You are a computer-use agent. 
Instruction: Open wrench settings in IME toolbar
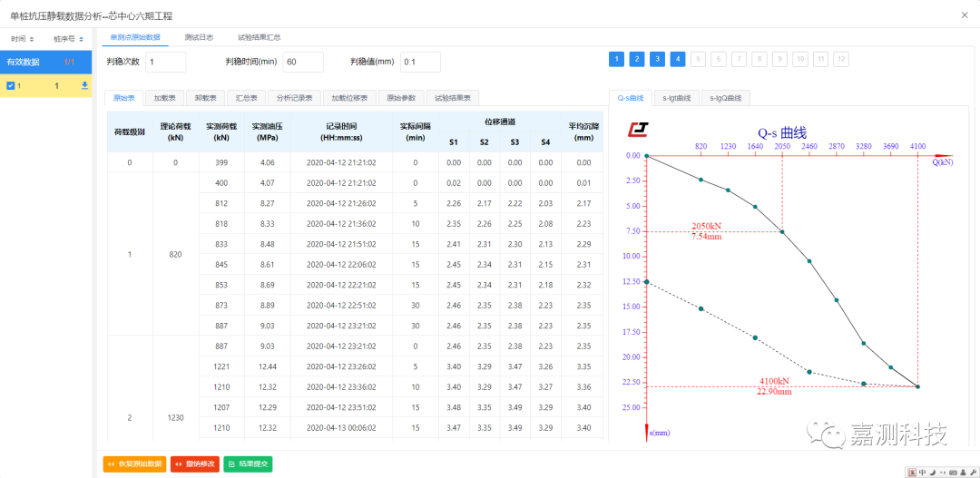[971, 472]
